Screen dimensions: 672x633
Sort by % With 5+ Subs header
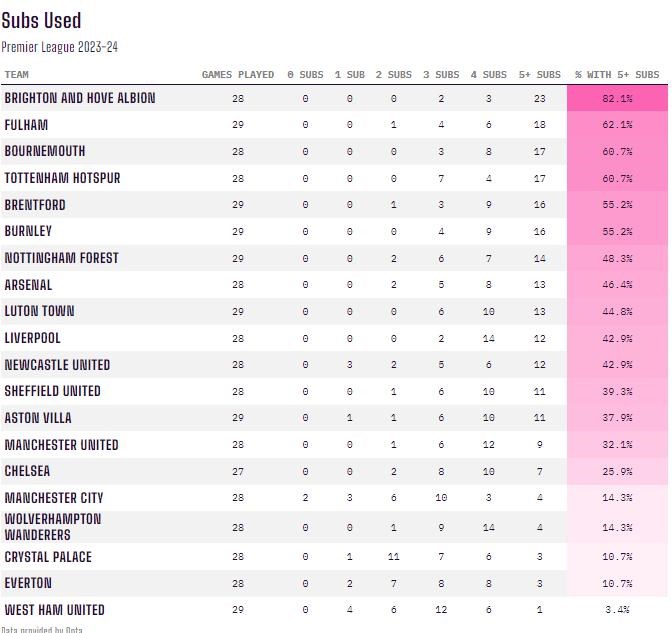tap(617, 75)
